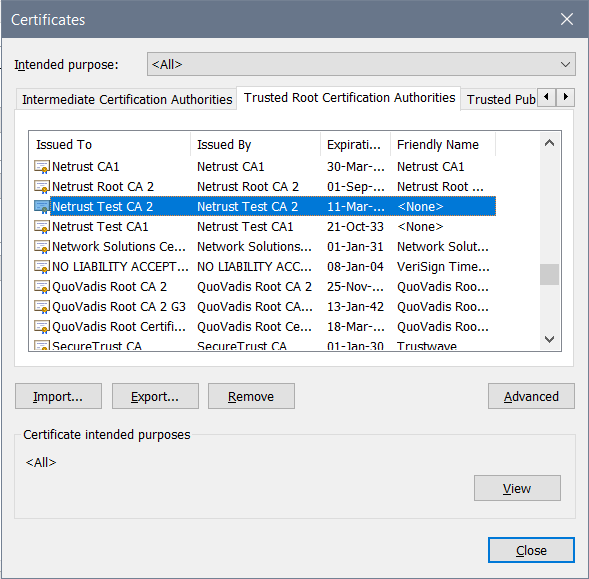
Task: Click the list scrollbar up arrow
Action: [x=549, y=143]
